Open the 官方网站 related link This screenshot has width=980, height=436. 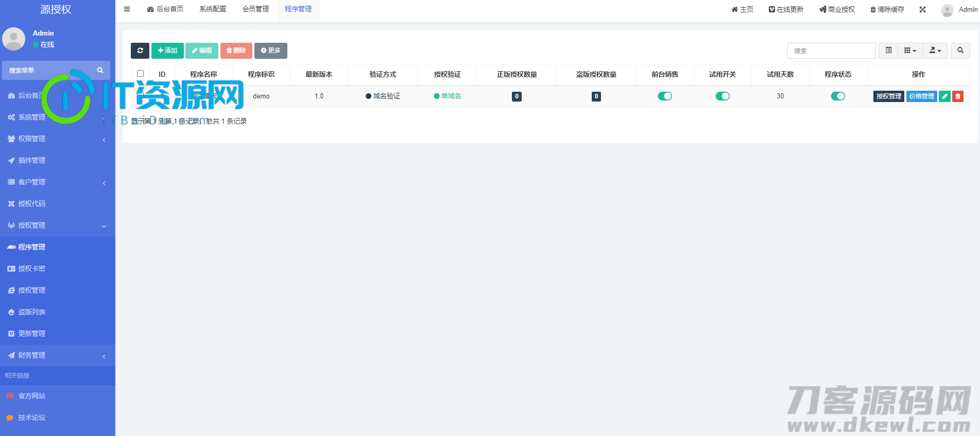pyautogui.click(x=57, y=396)
